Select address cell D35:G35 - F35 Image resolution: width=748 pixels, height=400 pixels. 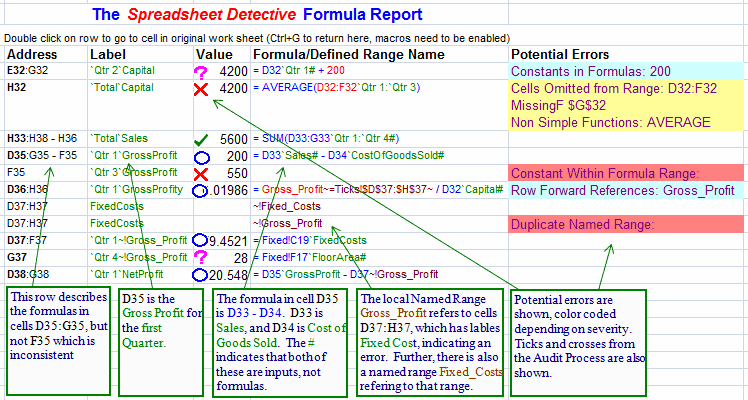[42, 155]
